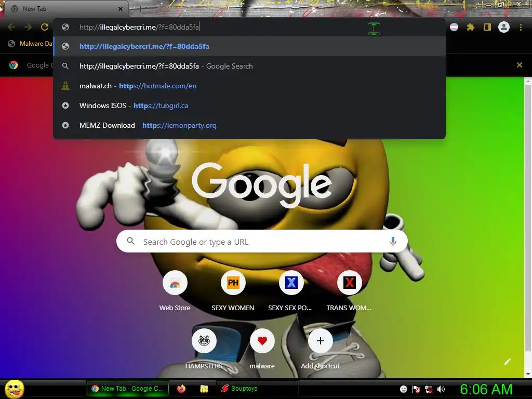Open the HAMPSTERS shortcut
Image resolution: width=532 pixels, height=399 pixels.
tap(204, 350)
